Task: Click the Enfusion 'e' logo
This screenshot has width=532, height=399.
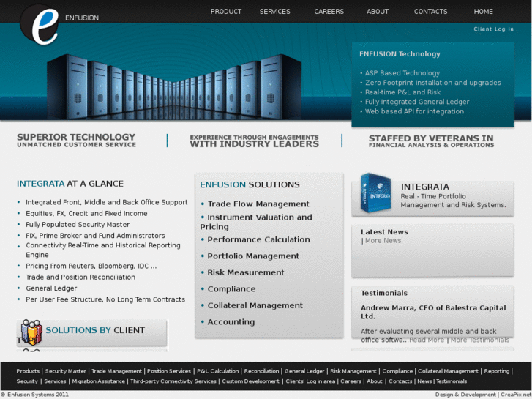Action: [40, 24]
